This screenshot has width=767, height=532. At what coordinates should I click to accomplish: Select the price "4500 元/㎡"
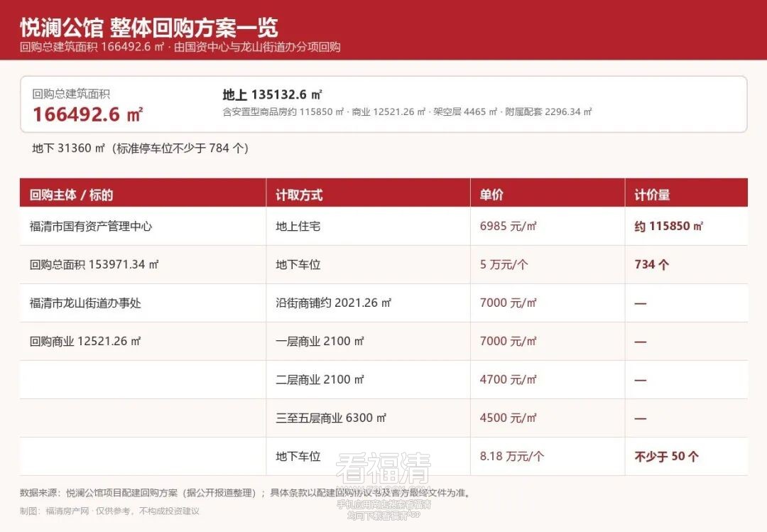click(508, 418)
